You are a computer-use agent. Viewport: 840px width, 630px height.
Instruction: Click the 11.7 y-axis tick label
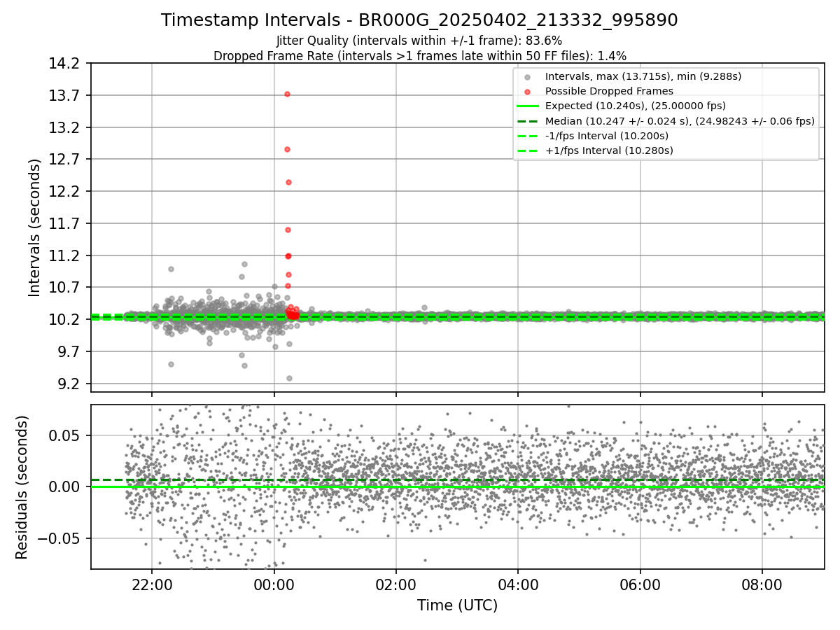point(64,223)
